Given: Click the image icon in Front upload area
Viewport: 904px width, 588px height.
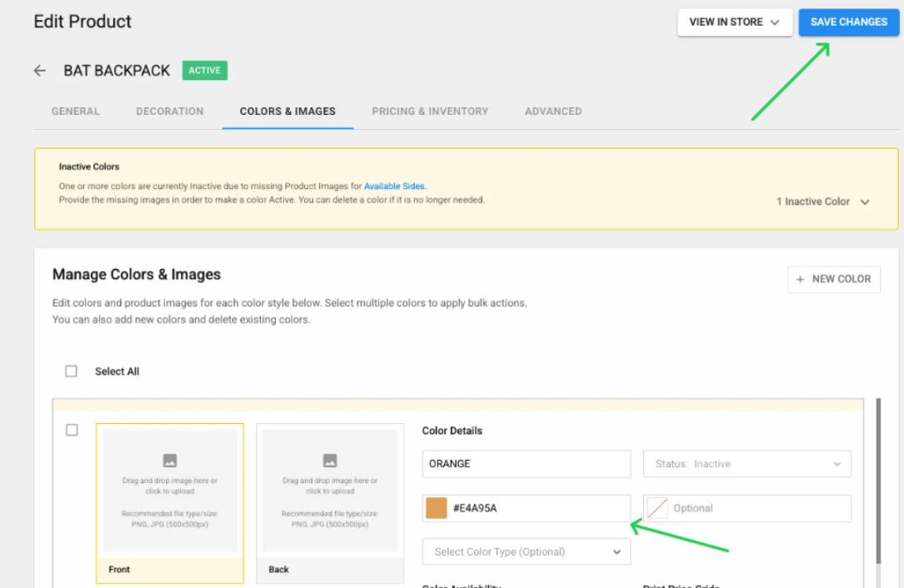Looking at the screenshot, I should 170,461.
